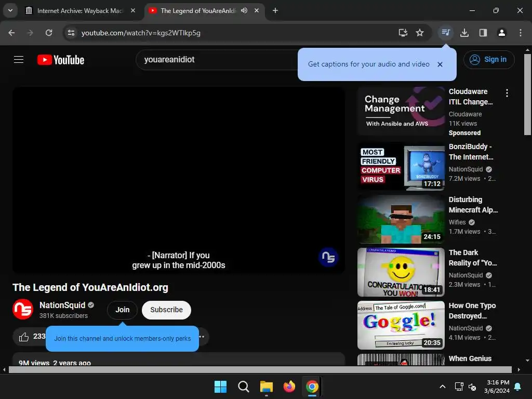Click the search box containing youareanidiot

217,60
